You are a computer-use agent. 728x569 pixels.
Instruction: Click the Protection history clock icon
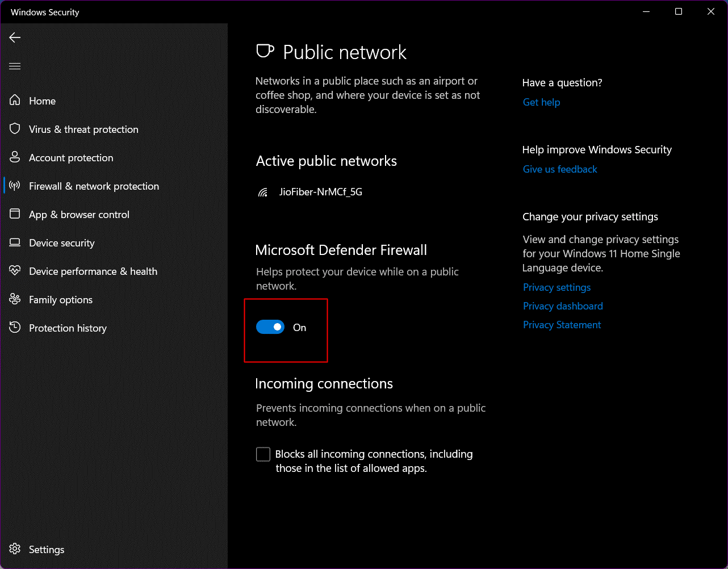tap(15, 328)
